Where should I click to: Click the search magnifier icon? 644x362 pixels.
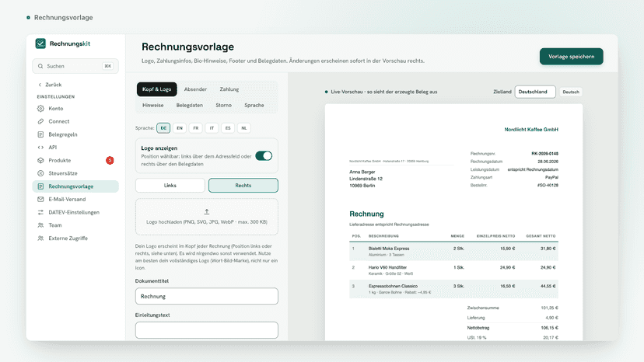(40, 66)
